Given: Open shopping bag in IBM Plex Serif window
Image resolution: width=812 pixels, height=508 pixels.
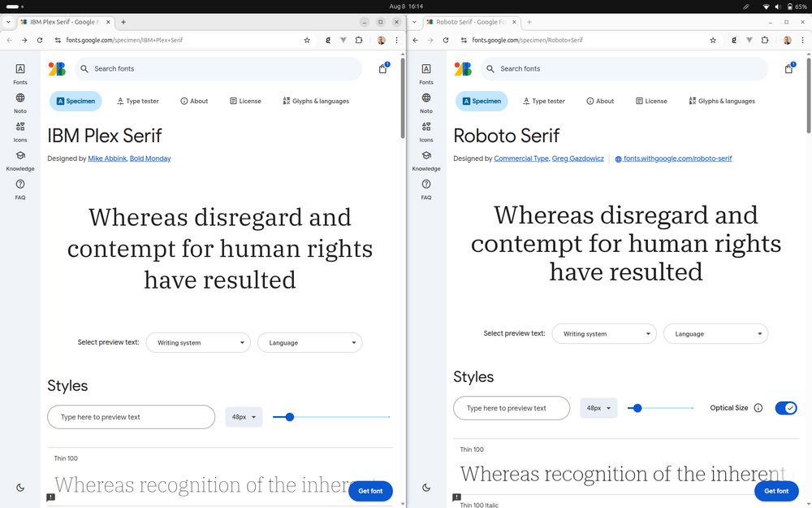Looking at the screenshot, I should click(x=383, y=68).
